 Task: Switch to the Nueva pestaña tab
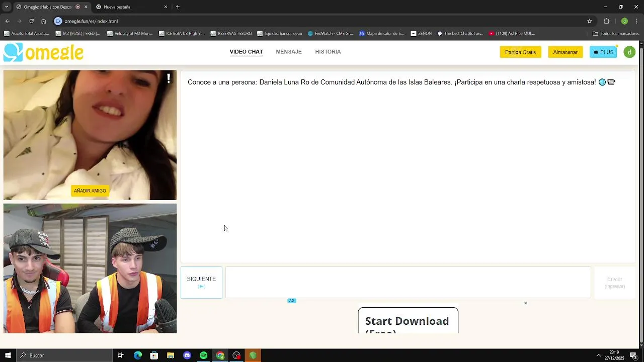[x=132, y=7]
